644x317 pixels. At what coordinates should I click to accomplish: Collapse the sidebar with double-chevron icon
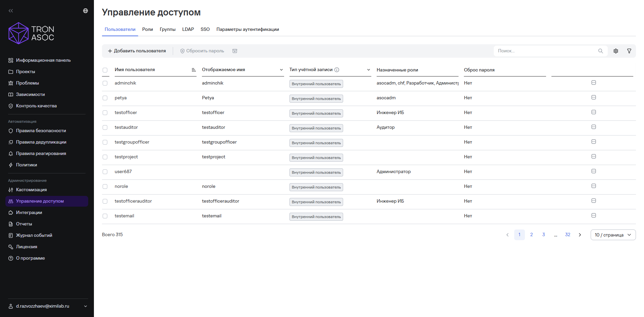(11, 11)
